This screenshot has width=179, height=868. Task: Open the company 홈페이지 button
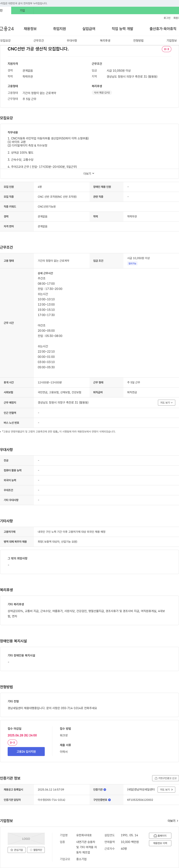[x=160, y=836]
